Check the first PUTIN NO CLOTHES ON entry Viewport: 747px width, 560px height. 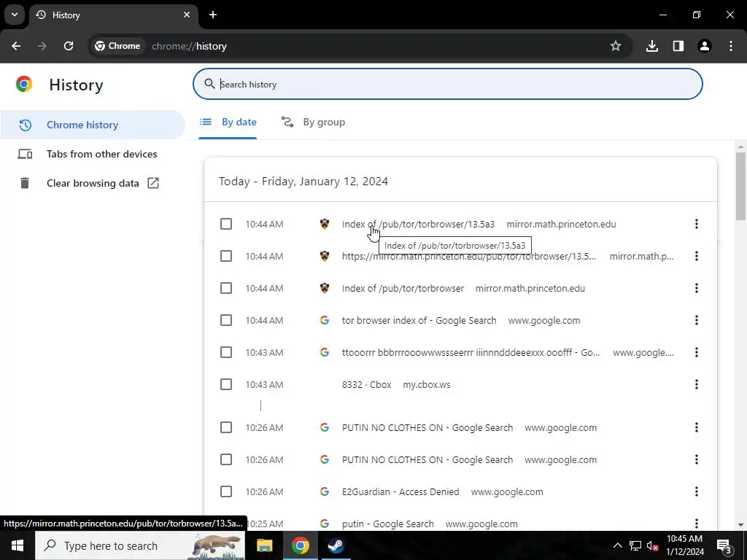[226, 427]
